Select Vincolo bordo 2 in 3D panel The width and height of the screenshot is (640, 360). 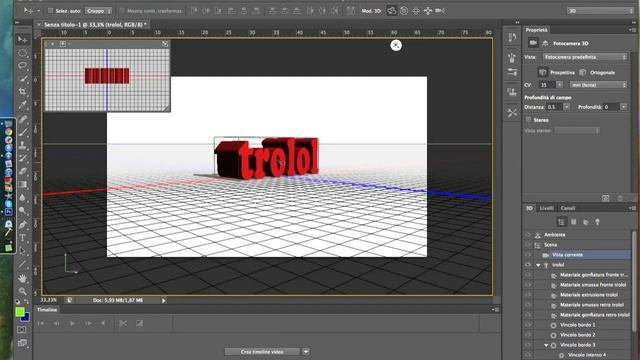coord(577,335)
